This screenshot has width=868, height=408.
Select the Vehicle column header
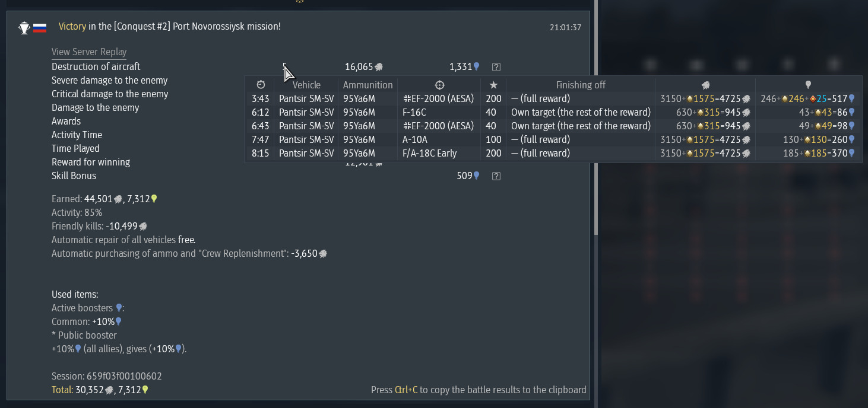tap(306, 85)
